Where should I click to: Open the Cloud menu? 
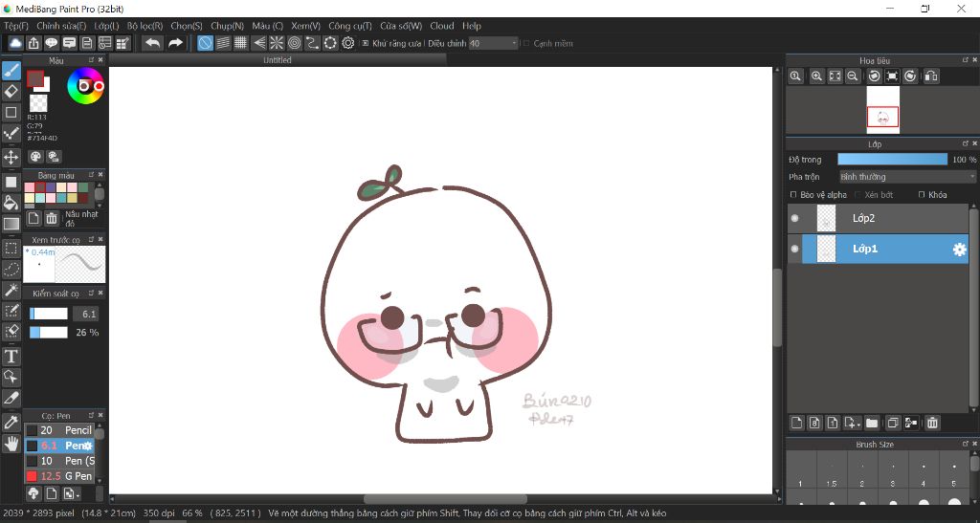pyautogui.click(x=442, y=26)
